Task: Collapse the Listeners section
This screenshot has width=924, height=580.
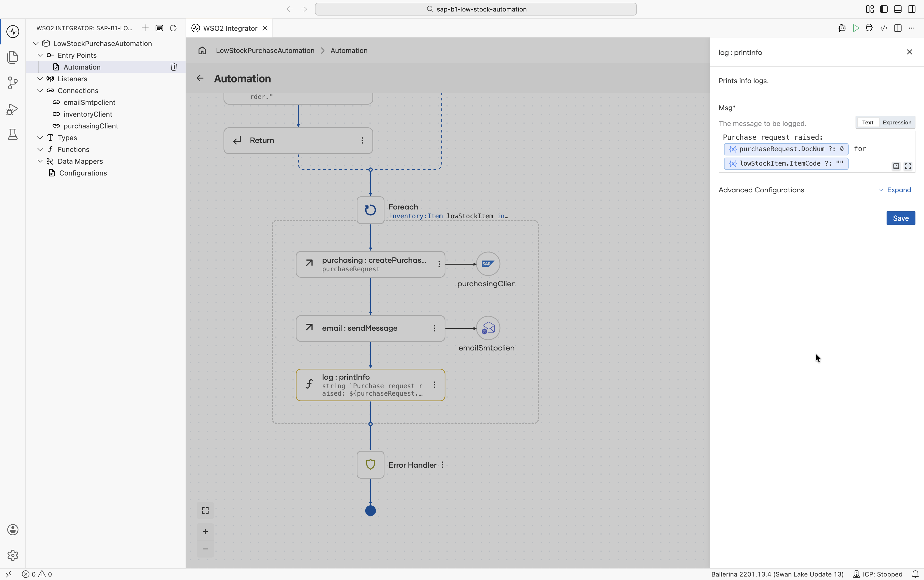Action: coord(40,79)
